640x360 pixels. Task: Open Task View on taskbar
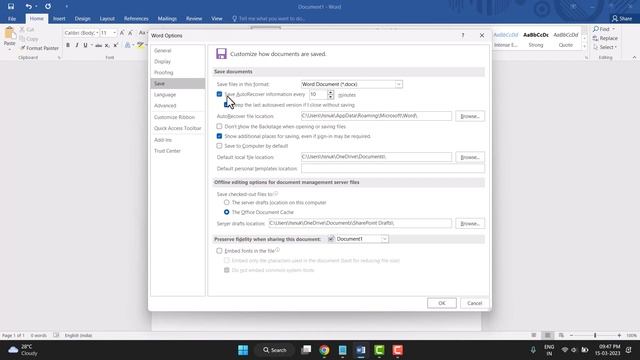point(306,350)
